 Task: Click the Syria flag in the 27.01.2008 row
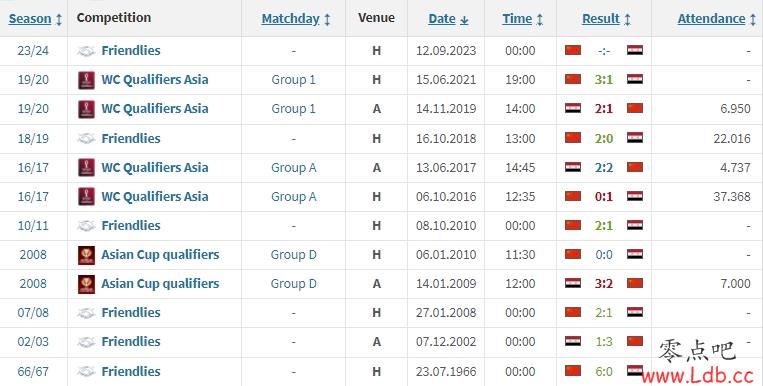point(635,312)
